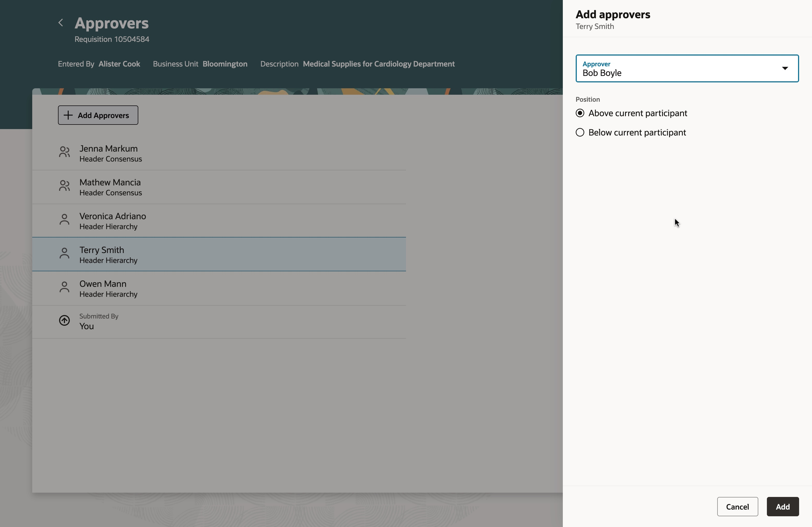Click Business Unit Bloomington value

pyautogui.click(x=225, y=64)
